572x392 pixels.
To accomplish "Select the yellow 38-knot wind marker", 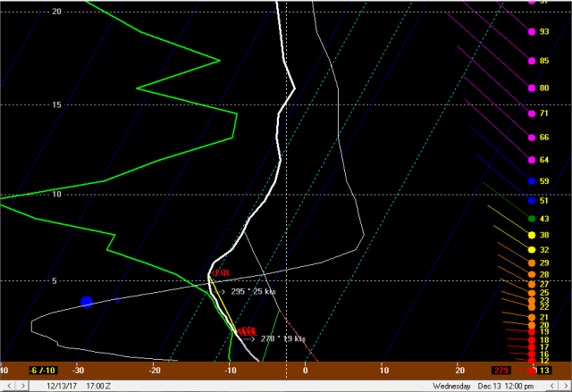I will pyautogui.click(x=532, y=235).
